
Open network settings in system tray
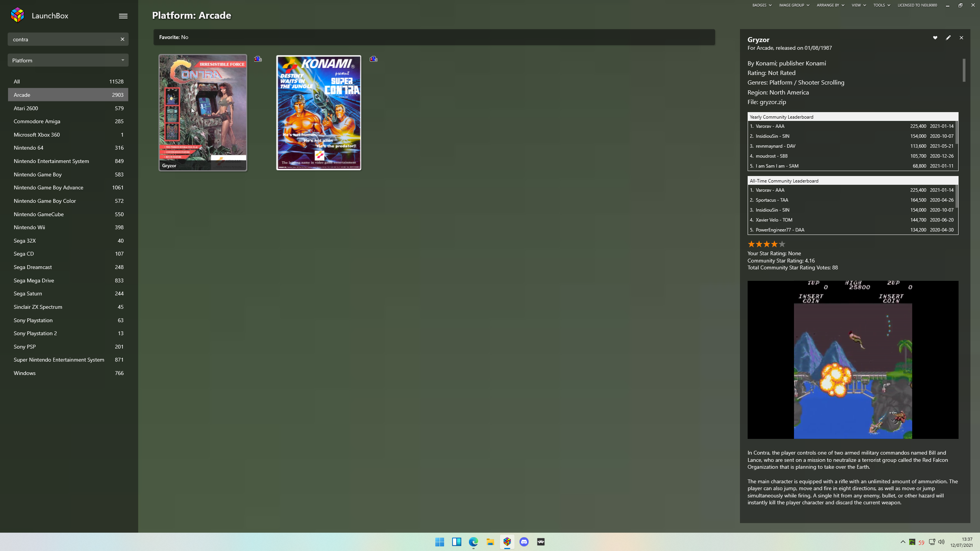[932, 542]
